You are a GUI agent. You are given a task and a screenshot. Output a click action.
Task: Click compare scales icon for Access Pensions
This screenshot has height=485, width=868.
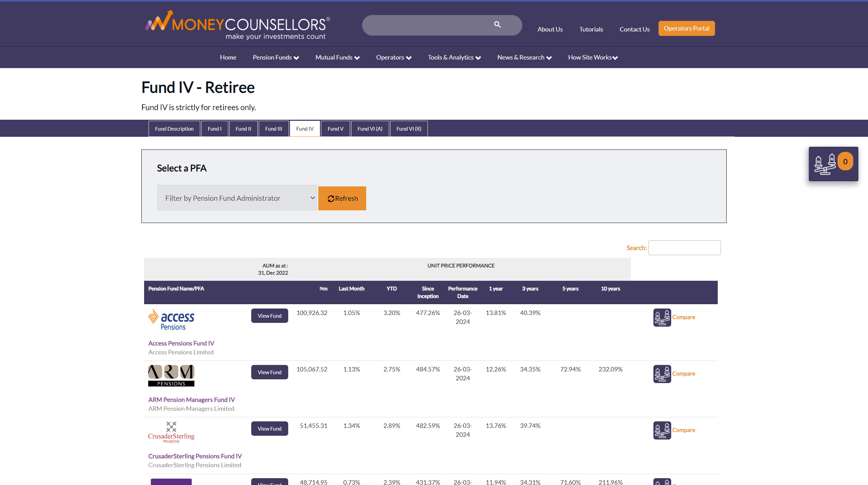coord(662,317)
